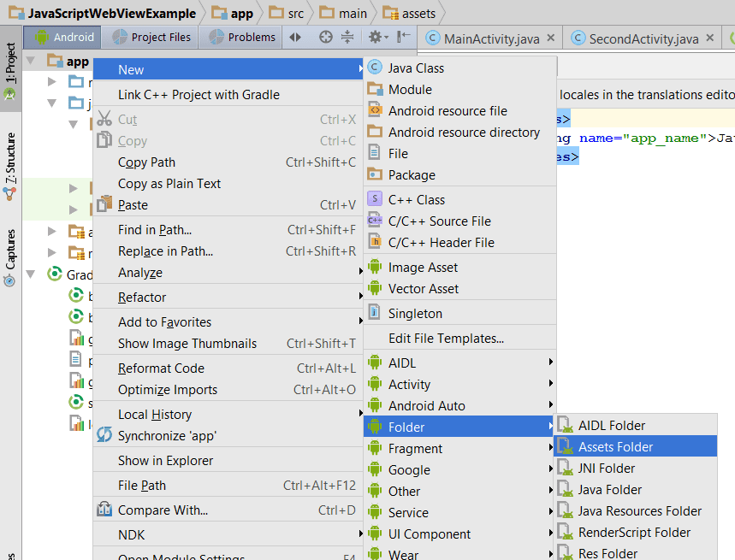Select AIDL Folder in the Folder submenu
Screen dimensions: 735x560
click(636, 426)
